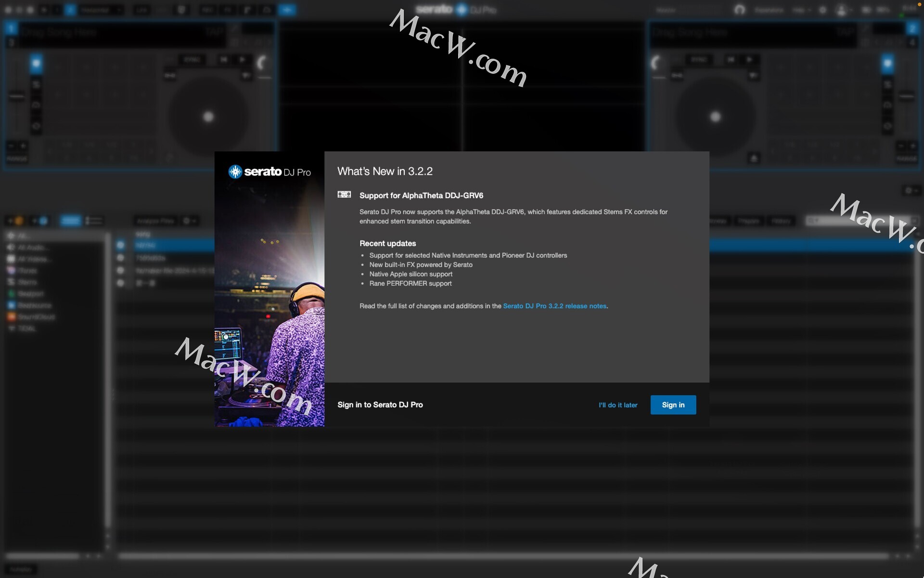This screenshot has width=924, height=578.
Task: Click the highlighted blue panel button in top bar
Action: [x=287, y=10]
